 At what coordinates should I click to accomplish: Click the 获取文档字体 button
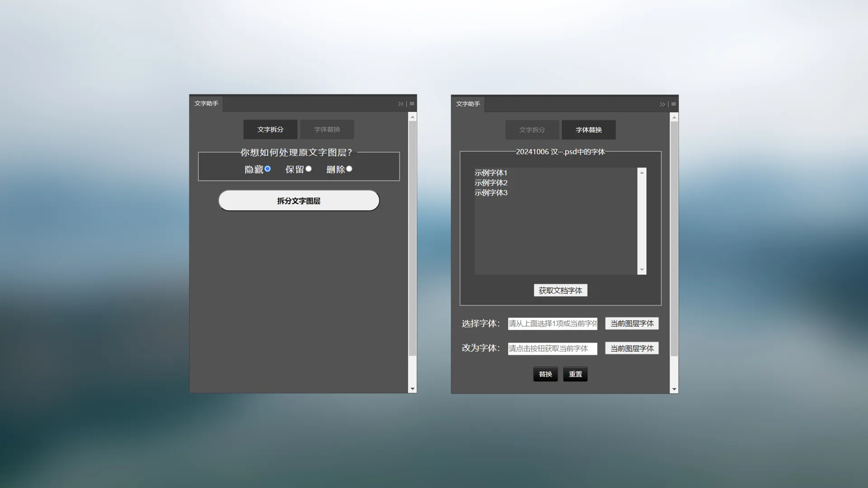pos(560,290)
